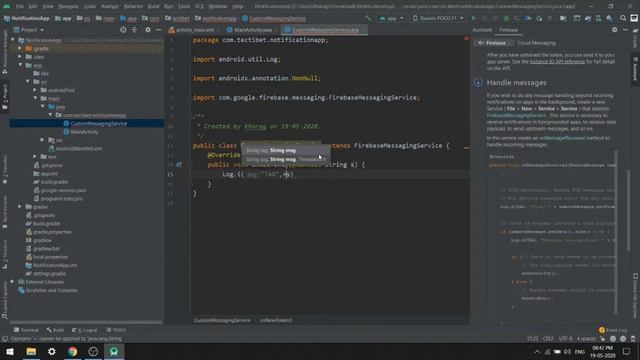Click onNewToken() in editor breadcrumb
The height and width of the screenshot is (360, 640).
[276, 320]
